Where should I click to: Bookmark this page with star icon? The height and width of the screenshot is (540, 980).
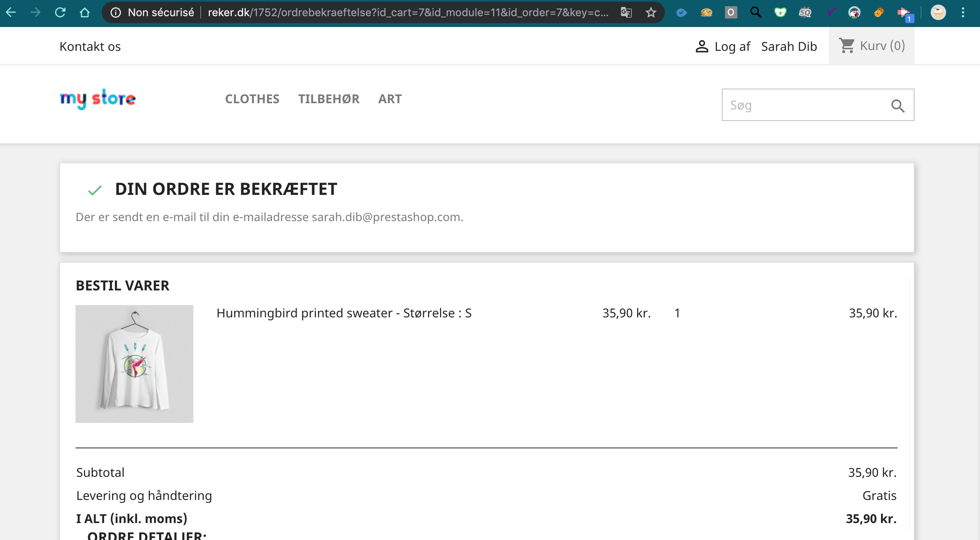click(651, 12)
